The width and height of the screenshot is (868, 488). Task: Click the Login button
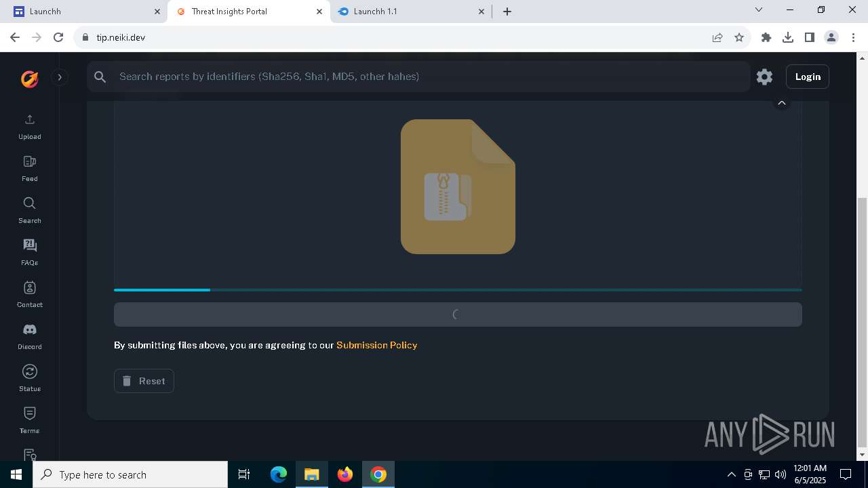(x=808, y=77)
